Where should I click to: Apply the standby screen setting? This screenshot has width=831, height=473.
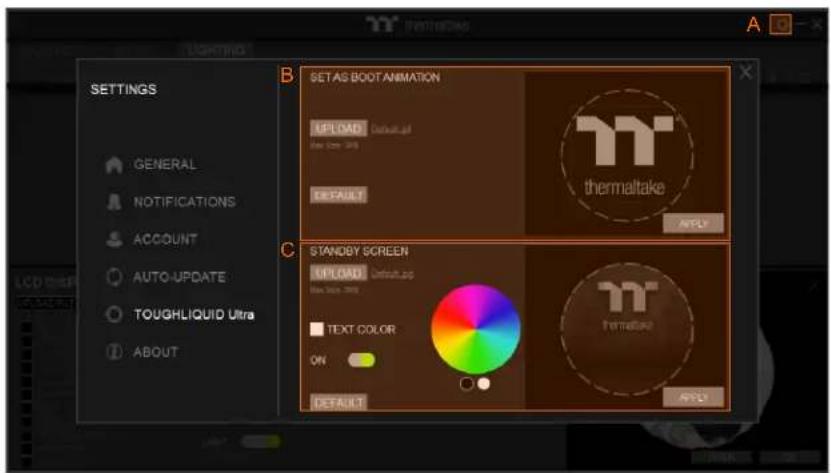pos(693,397)
